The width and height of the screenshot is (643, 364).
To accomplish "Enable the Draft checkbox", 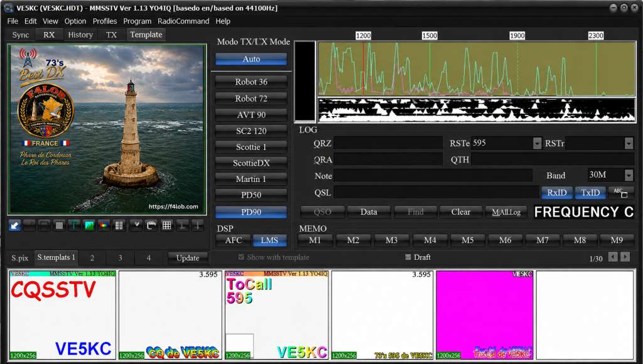I will [x=408, y=257].
